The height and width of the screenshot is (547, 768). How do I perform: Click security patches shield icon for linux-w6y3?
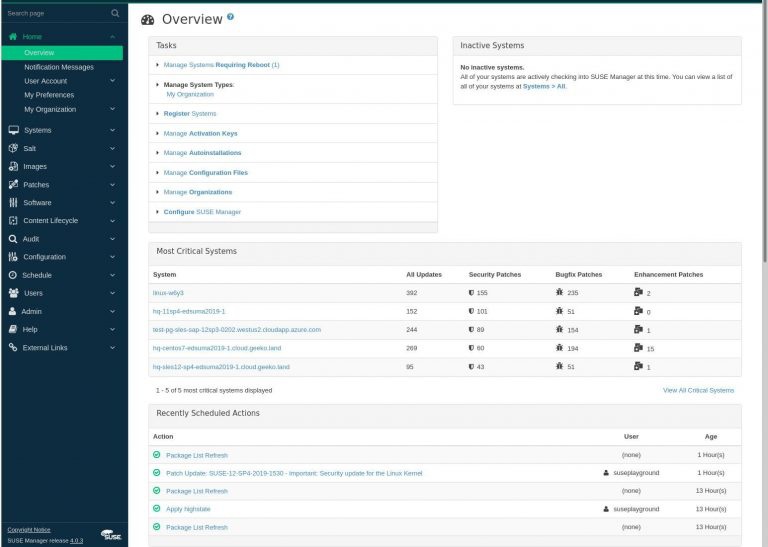coord(472,293)
